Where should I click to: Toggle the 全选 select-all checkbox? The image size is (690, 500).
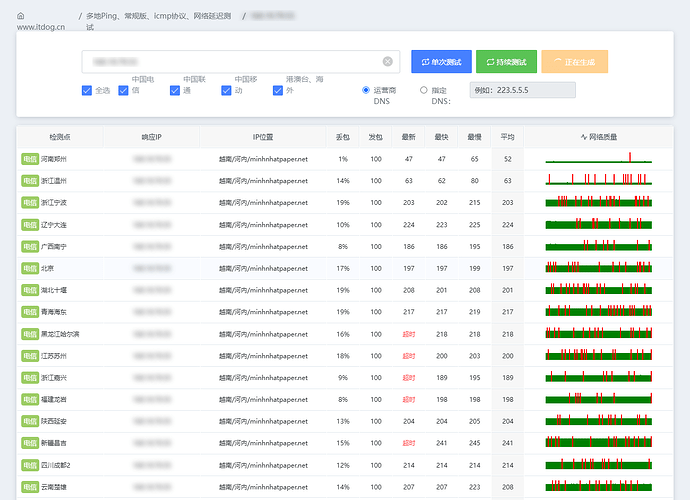click(x=87, y=90)
